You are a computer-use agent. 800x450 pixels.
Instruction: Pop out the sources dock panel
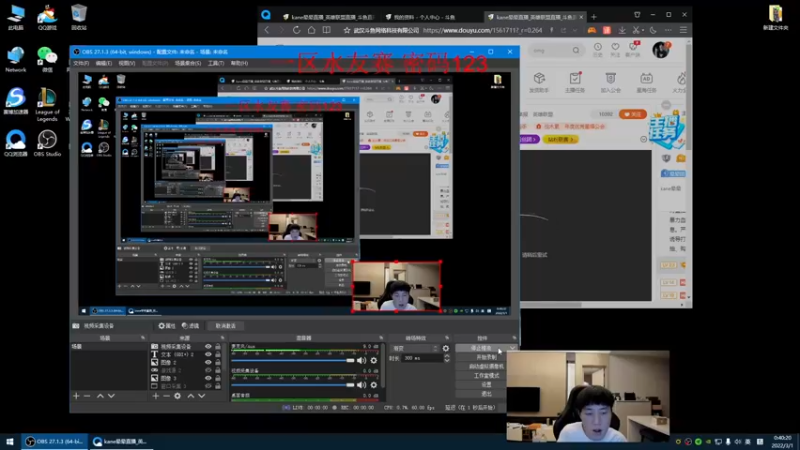point(222,338)
